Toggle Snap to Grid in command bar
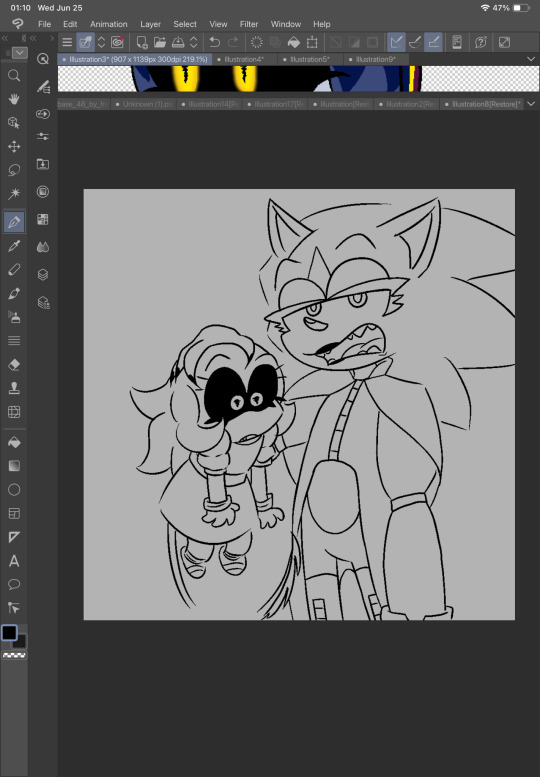The width and height of the screenshot is (540, 777). tap(433, 43)
